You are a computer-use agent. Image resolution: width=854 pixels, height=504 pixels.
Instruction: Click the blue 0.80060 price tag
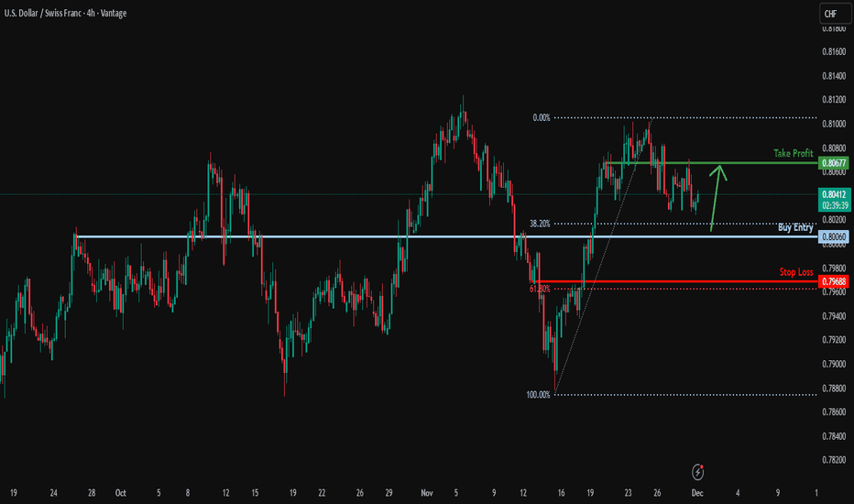833,236
